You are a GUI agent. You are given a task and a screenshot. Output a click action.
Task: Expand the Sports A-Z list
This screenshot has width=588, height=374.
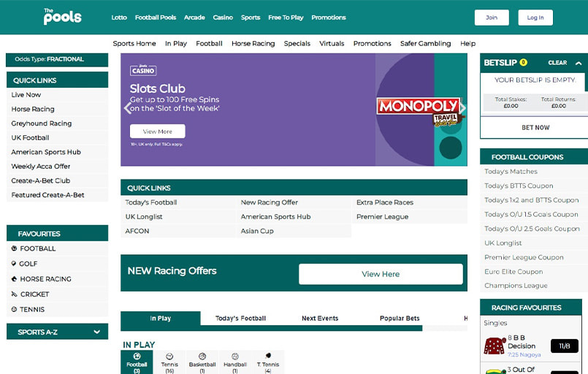point(58,332)
